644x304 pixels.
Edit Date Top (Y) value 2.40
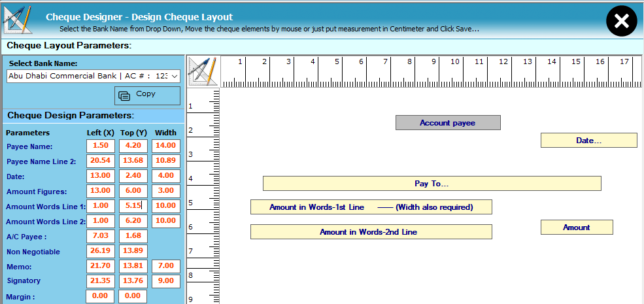tap(133, 176)
